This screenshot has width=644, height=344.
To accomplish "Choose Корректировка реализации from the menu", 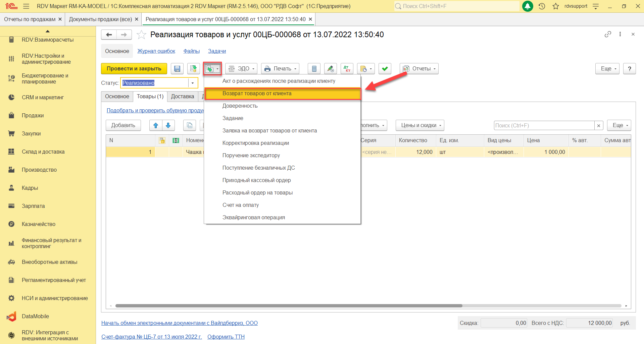I will point(255,143).
